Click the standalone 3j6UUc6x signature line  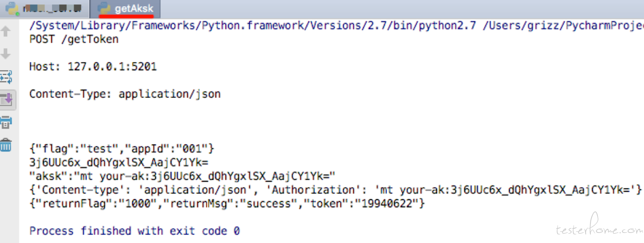click(x=119, y=162)
